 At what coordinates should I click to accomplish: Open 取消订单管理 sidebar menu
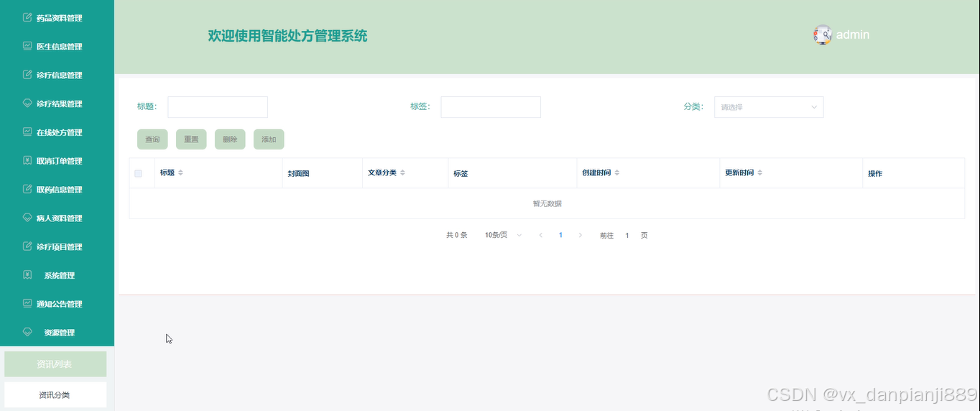[57, 161]
